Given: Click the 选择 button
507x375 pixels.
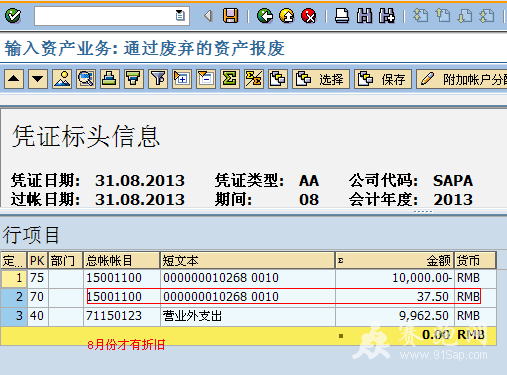Looking at the screenshot, I should click(321, 79).
